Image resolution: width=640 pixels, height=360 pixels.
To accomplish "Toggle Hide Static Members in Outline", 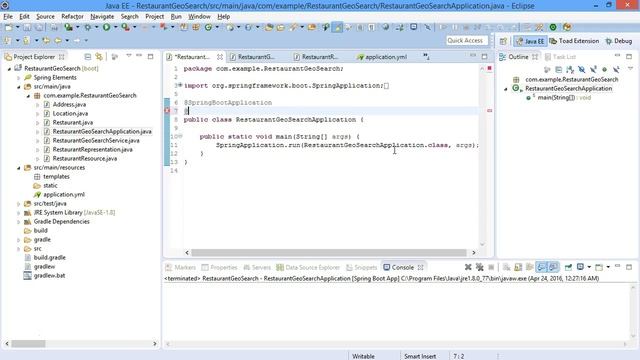I will [593, 69].
